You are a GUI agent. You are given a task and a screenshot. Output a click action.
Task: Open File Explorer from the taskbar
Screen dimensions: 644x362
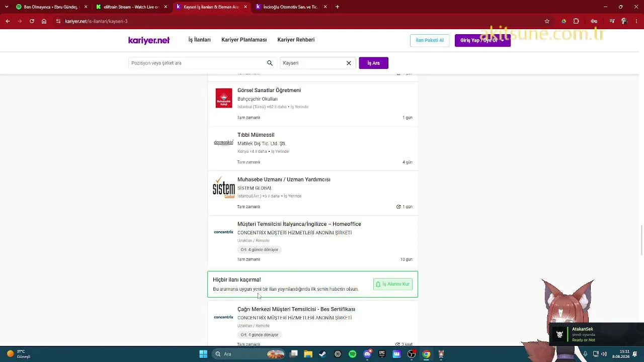pos(308,354)
